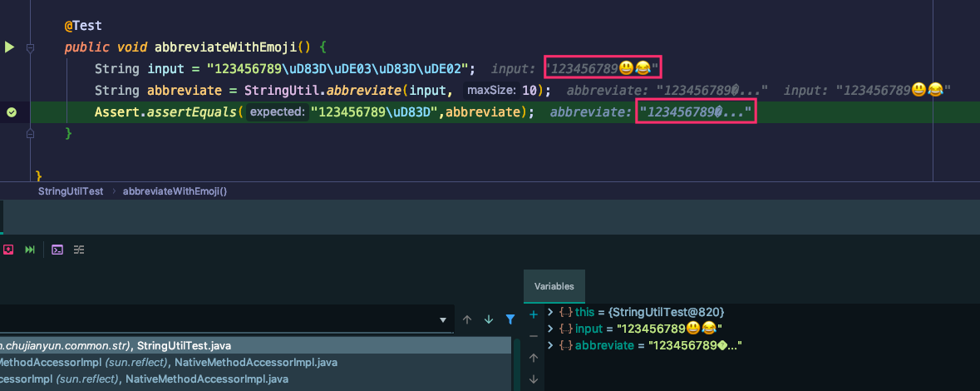
Task: Click abbreviateWithEmoji() breadcrumb
Action: pos(175,191)
